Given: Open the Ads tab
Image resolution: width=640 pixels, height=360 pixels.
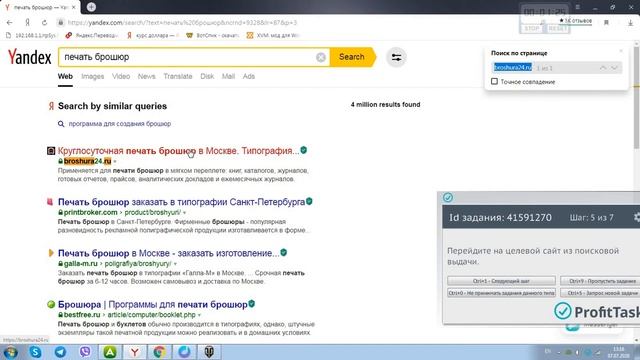Looking at the screenshot, I should (x=249, y=76).
